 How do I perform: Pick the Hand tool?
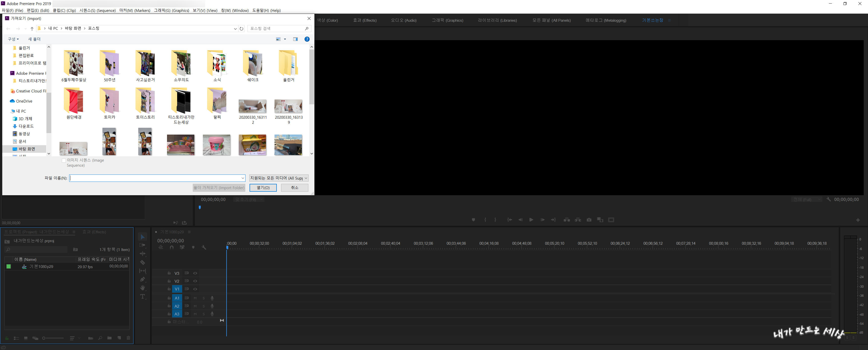tap(143, 288)
